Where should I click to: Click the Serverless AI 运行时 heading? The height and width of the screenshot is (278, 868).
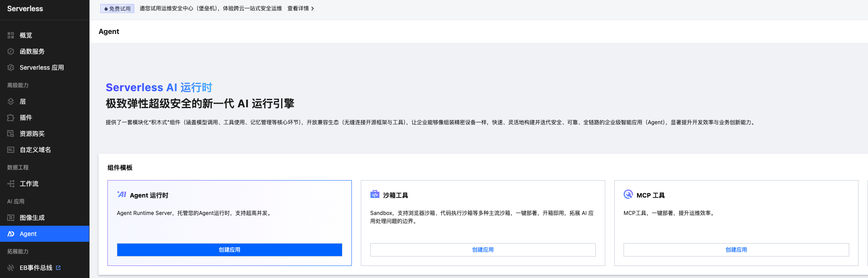159,87
